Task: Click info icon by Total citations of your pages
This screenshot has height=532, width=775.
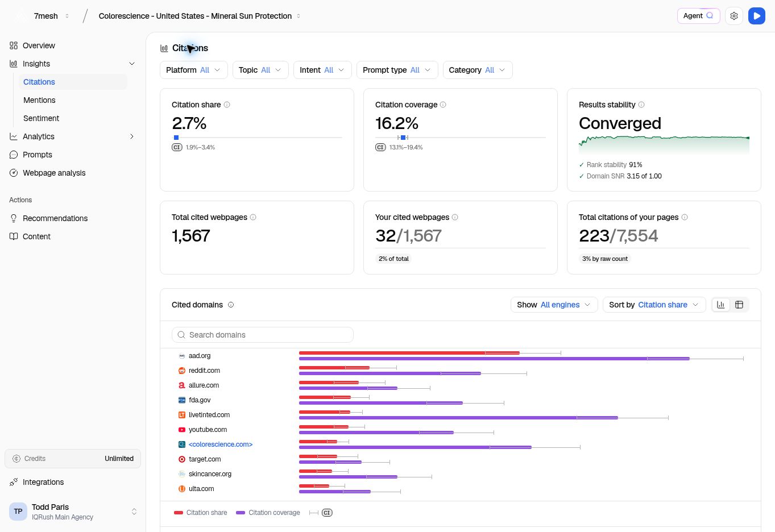Action: click(685, 217)
